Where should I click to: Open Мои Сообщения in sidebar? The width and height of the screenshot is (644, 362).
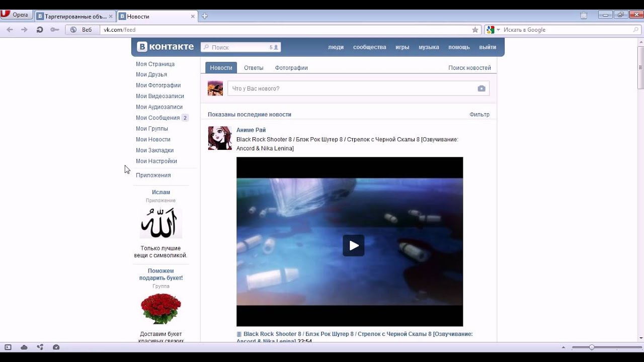click(x=157, y=118)
